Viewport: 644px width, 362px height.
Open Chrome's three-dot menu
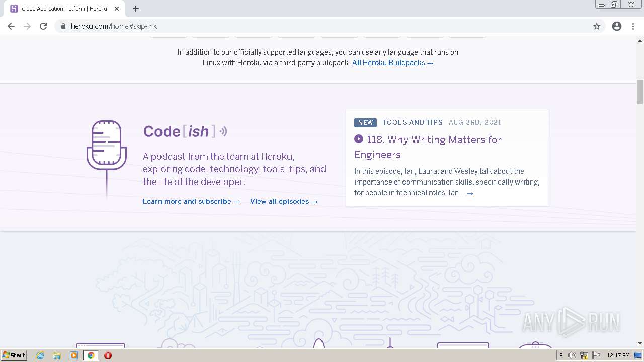pyautogui.click(x=633, y=26)
